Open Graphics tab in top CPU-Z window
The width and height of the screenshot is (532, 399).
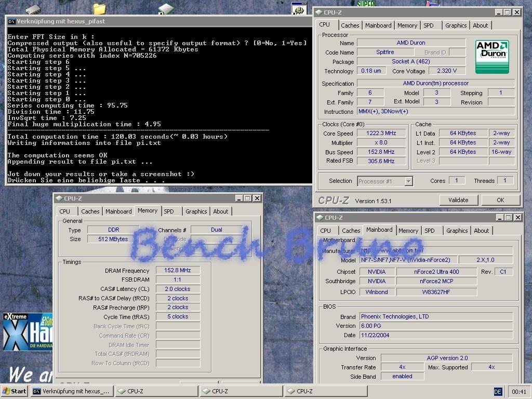pyautogui.click(x=456, y=25)
